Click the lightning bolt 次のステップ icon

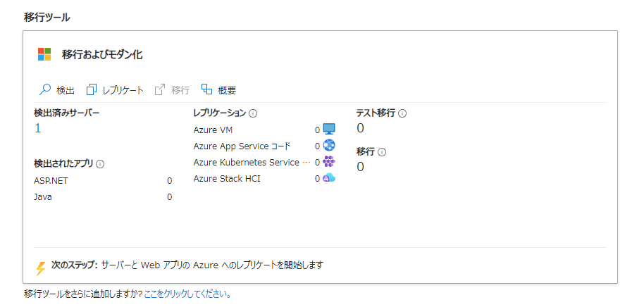pyautogui.click(x=41, y=268)
